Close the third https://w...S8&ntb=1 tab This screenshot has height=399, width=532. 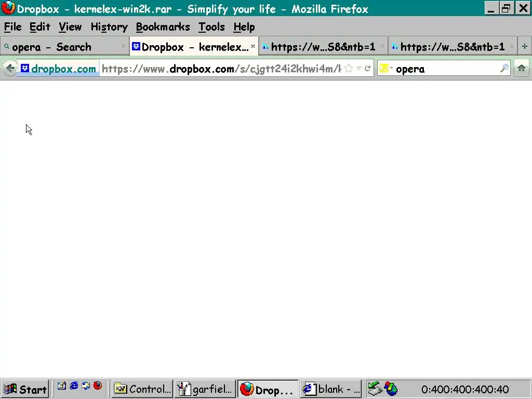click(382, 46)
